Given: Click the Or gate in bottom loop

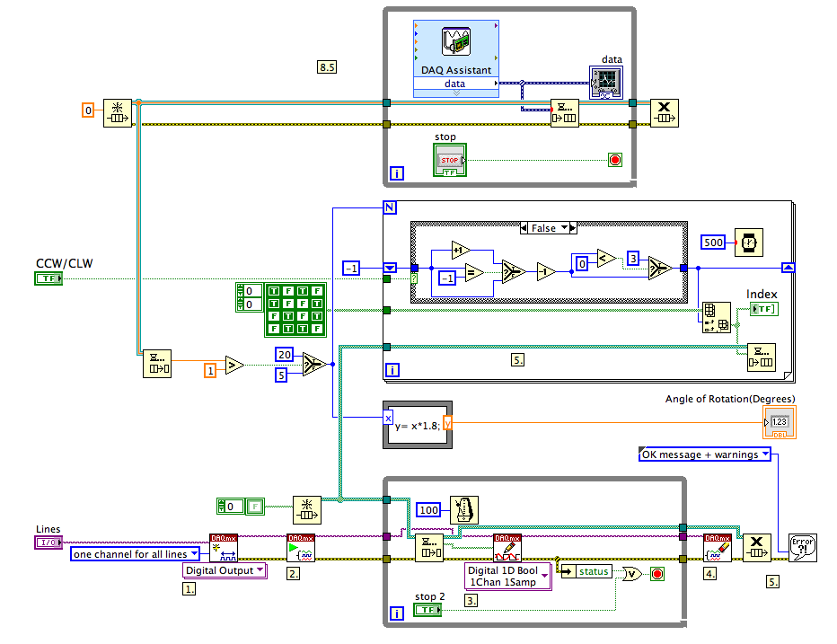Looking at the screenshot, I should tap(632, 574).
